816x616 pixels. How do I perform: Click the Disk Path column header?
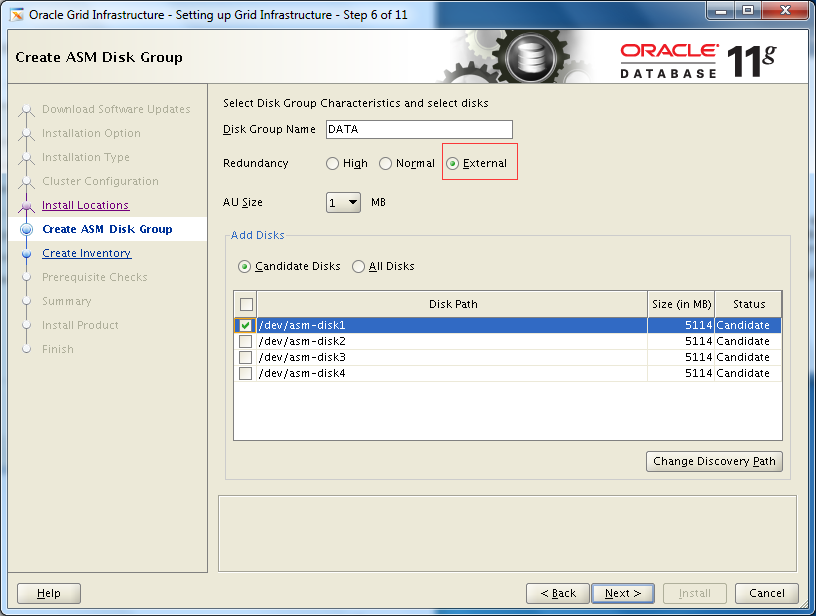tap(452, 304)
